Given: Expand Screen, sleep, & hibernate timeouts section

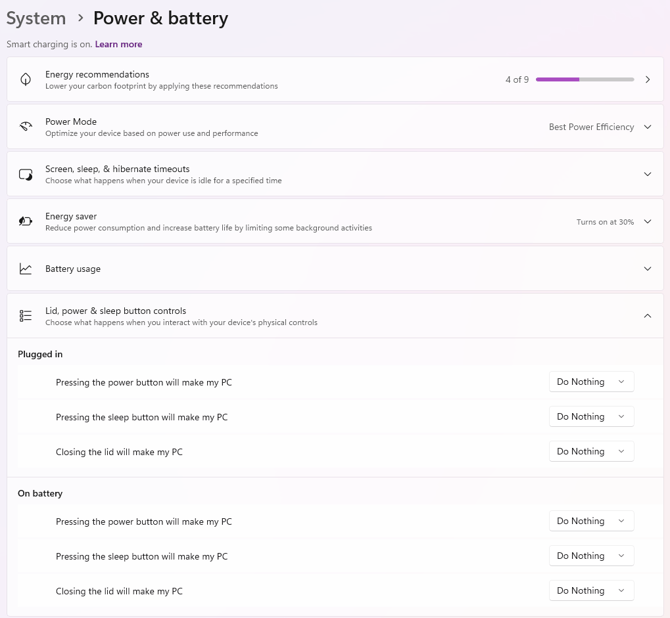Looking at the screenshot, I should pyautogui.click(x=647, y=174).
